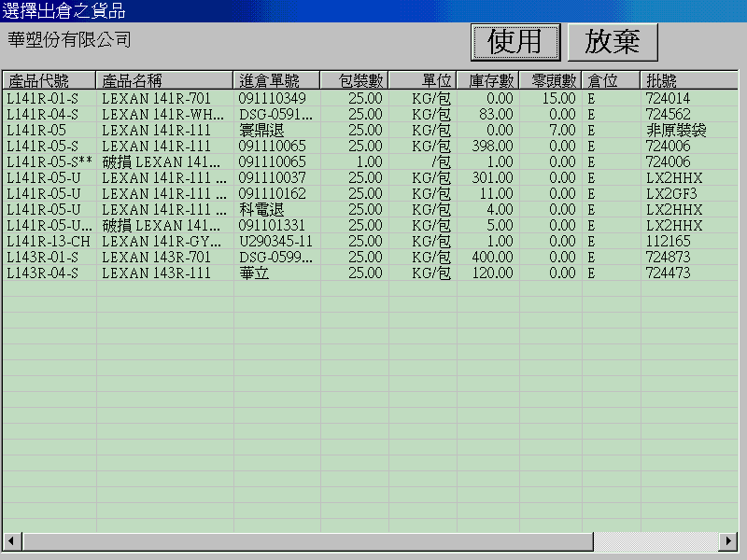Click remainder quantity 7.00
Screen dimensions: 747x560
(x=562, y=130)
